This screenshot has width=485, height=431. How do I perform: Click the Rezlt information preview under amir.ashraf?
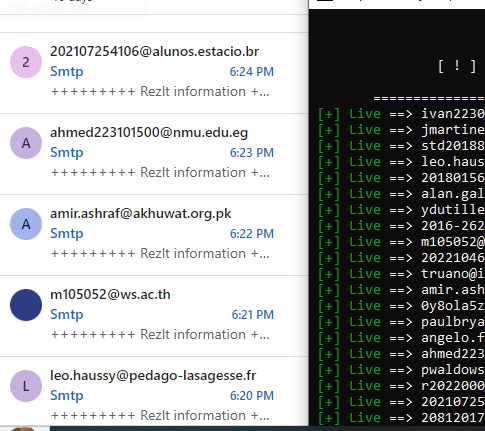point(160,253)
